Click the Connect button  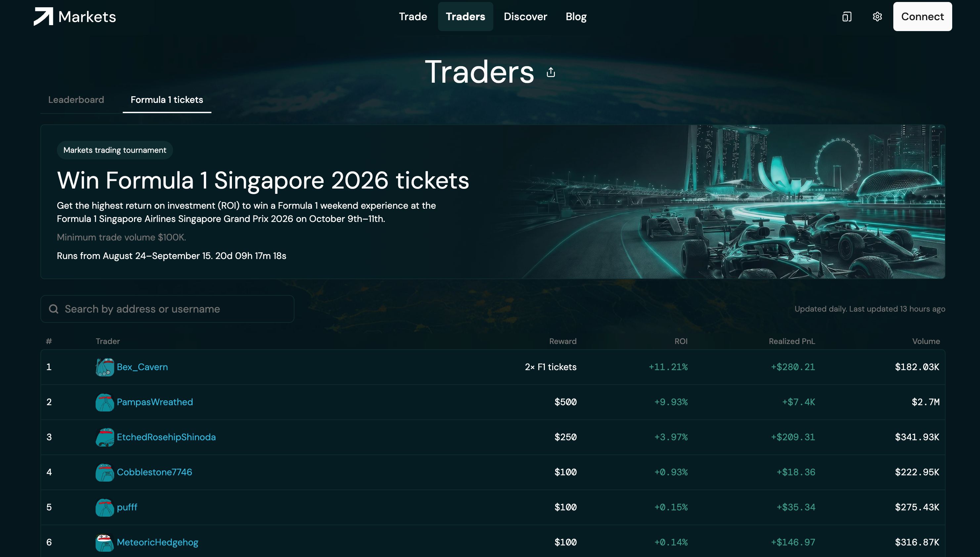pyautogui.click(x=922, y=17)
